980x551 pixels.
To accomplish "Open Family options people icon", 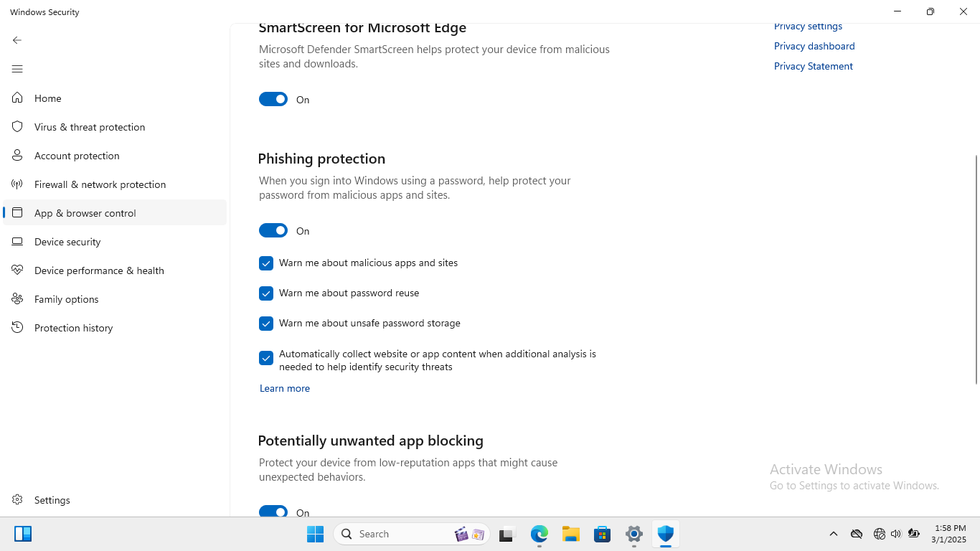I will [17, 299].
